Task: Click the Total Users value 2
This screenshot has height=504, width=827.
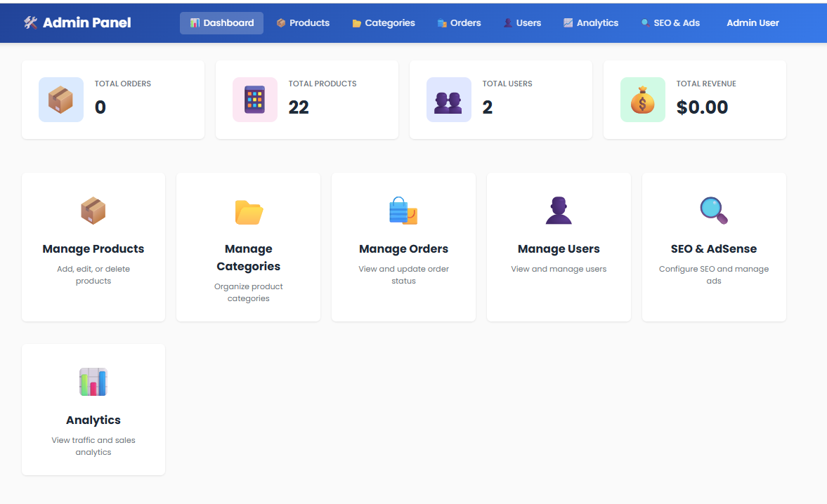Action: [x=488, y=107]
